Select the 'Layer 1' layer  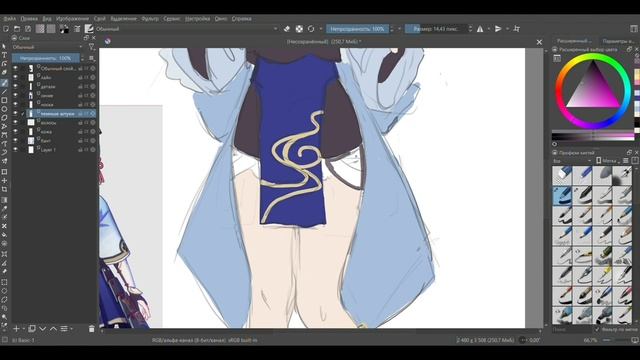click(54, 149)
